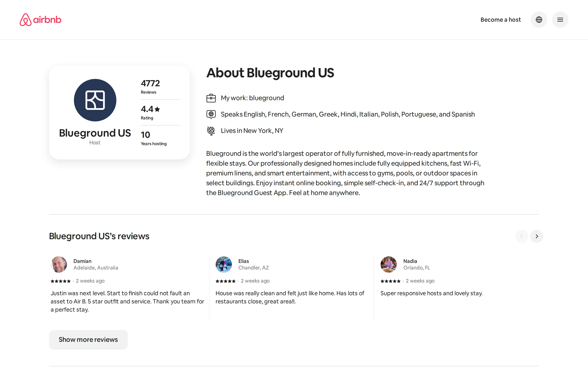Click the languages speech globe icon
Screen dimensions: 588x368
pyautogui.click(x=211, y=114)
